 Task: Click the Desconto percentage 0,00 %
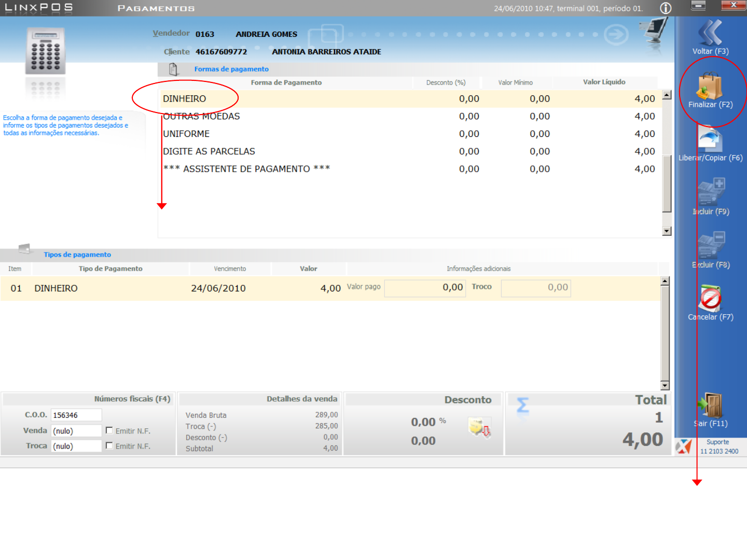(x=428, y=422)
